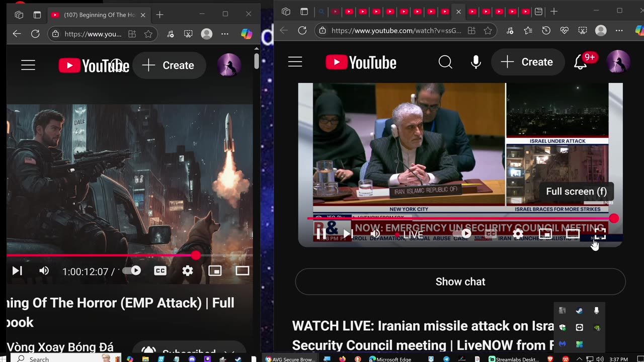
Task: Switch right live player to theater mode
Action: (x=573, y=234)
